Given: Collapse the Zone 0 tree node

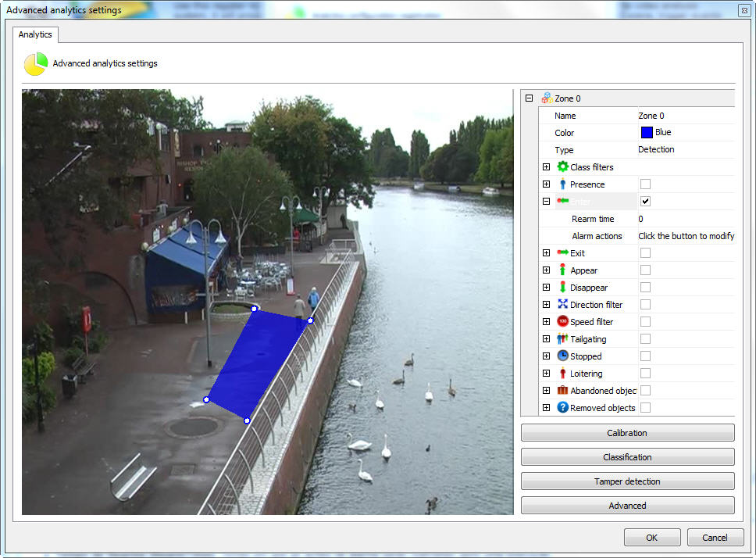Looking at the screenshot, I should 529,98.
